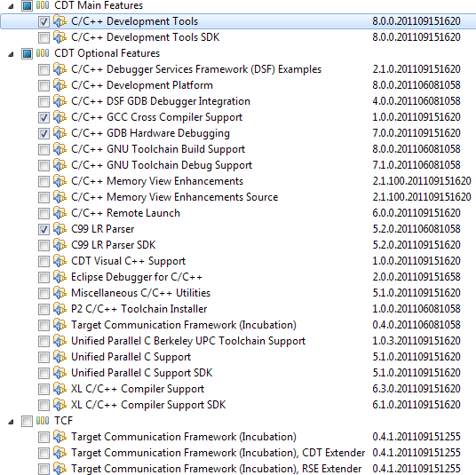Collapse the CDT Main Features group
The height and width of the screenshot is (475, 476).
pos(11,6)
